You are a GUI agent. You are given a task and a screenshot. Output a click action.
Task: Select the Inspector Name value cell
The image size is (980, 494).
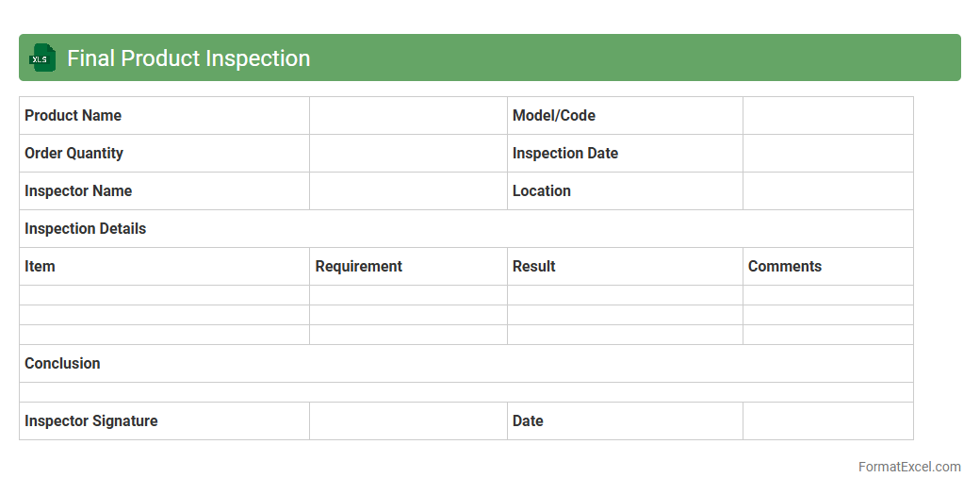[x=408, y=191]
